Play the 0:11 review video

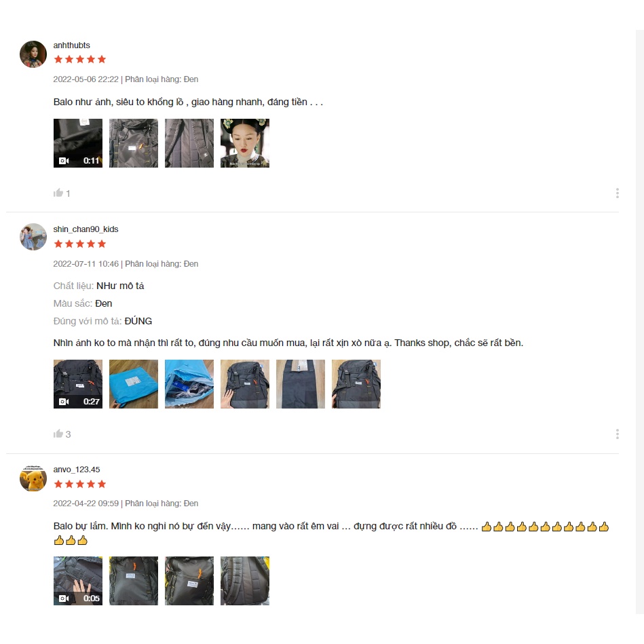coord(78,143)
